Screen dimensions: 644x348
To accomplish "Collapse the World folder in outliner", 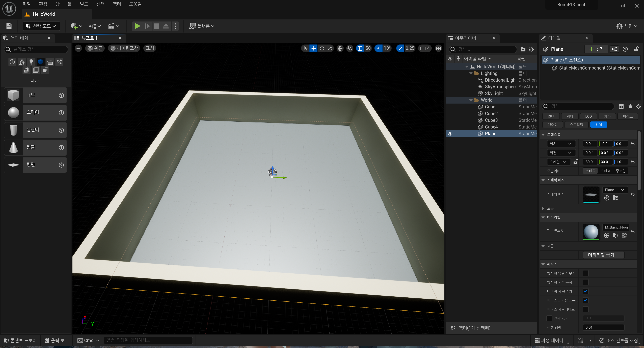I will [471, 100].
